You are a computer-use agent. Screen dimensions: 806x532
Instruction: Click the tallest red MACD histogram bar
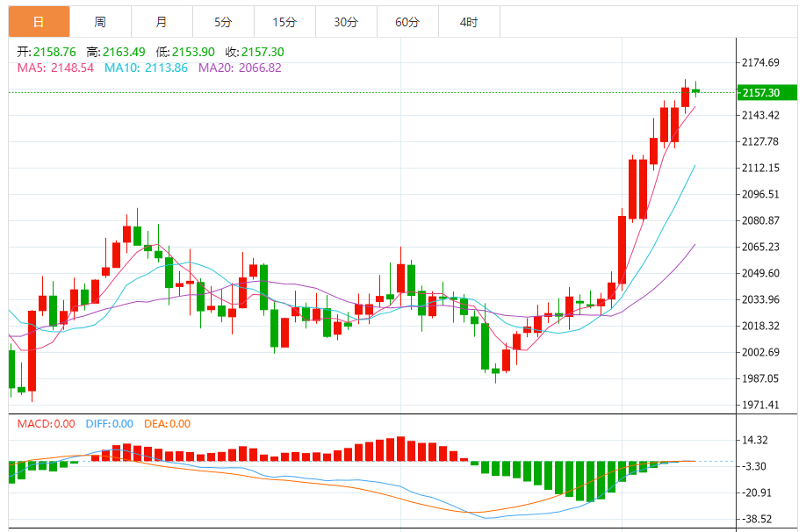[x=401, y=449]
